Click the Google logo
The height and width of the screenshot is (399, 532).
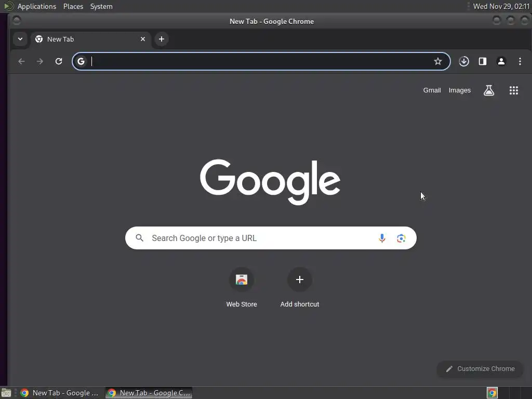pos(270,182)
